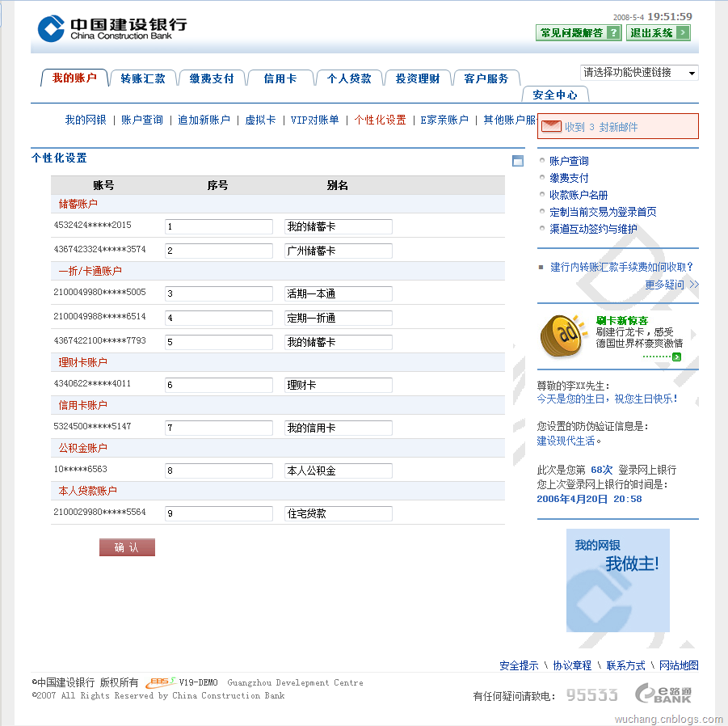
Task: Click the 确认 button
Action: pyautogui.click(x=127, y=547)
